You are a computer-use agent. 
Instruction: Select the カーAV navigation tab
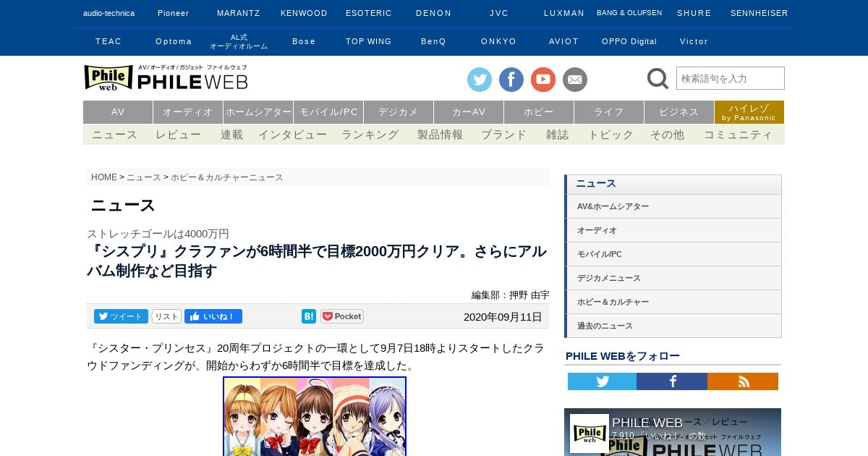(469, 112)
